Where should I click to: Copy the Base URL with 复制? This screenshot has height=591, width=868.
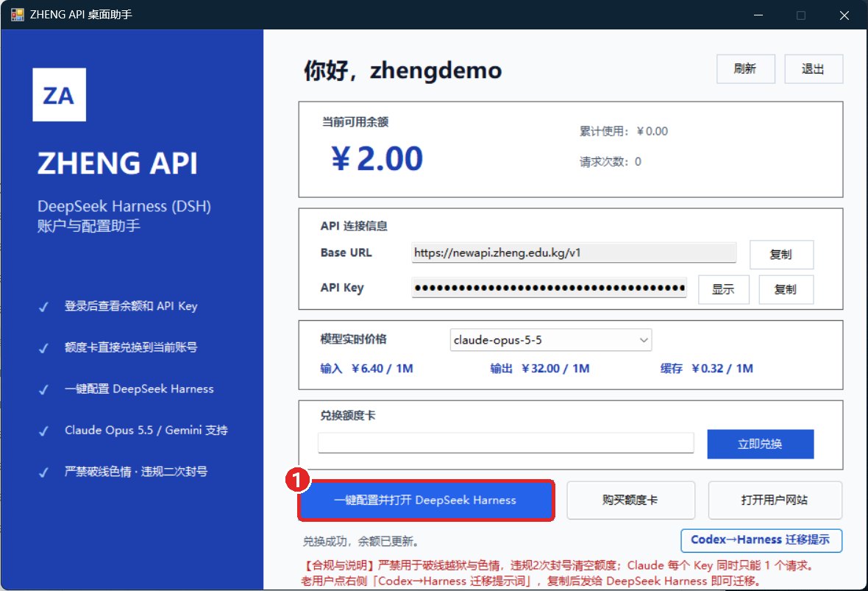[781, 254]
